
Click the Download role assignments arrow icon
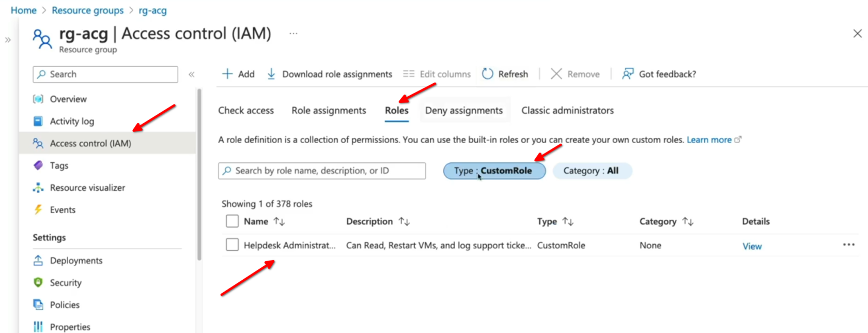click(271, 74)
